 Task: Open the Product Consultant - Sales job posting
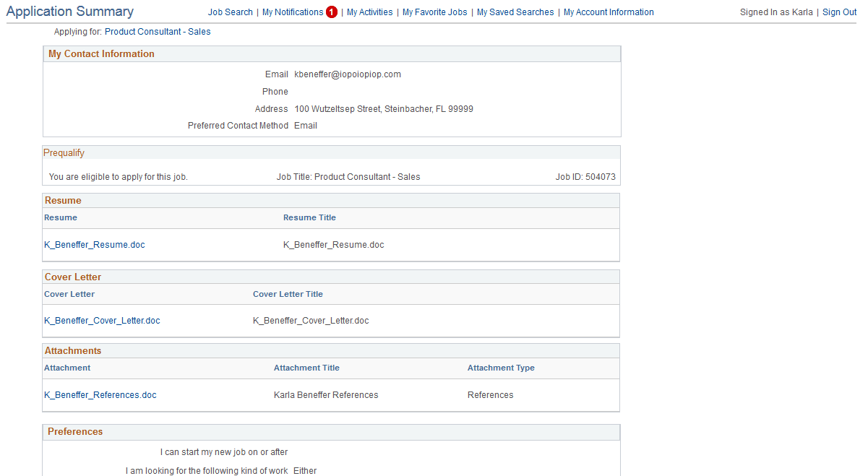(x=158, y=31)
